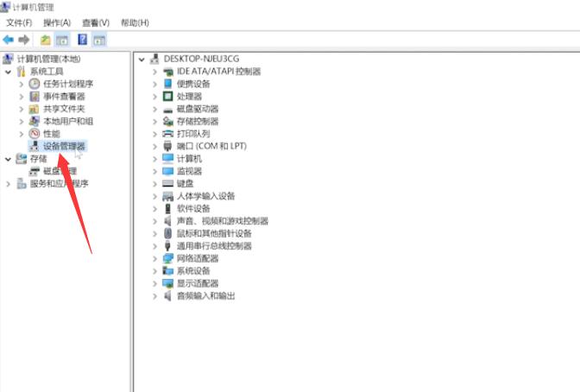The width and height of the screenshot is (580, 392).
Task: Select the 音频输入和输出 label
Action: pyautogui.click(x=205, y=296)
